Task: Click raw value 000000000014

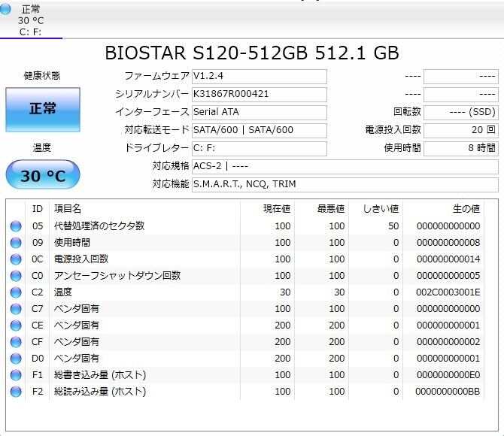Action: [x=448, y=259]
